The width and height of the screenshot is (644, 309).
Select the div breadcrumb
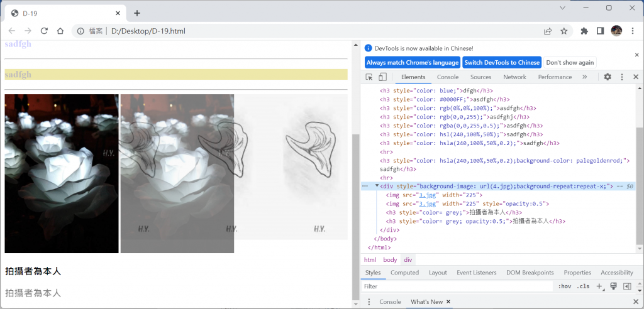[x=408, y=260]
